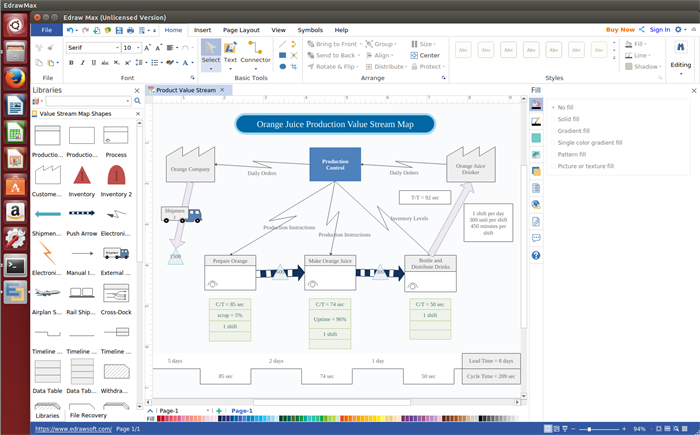Click the comments panel icon in sidebar
The height and width of the screenshot is (435, 700).
537,238
